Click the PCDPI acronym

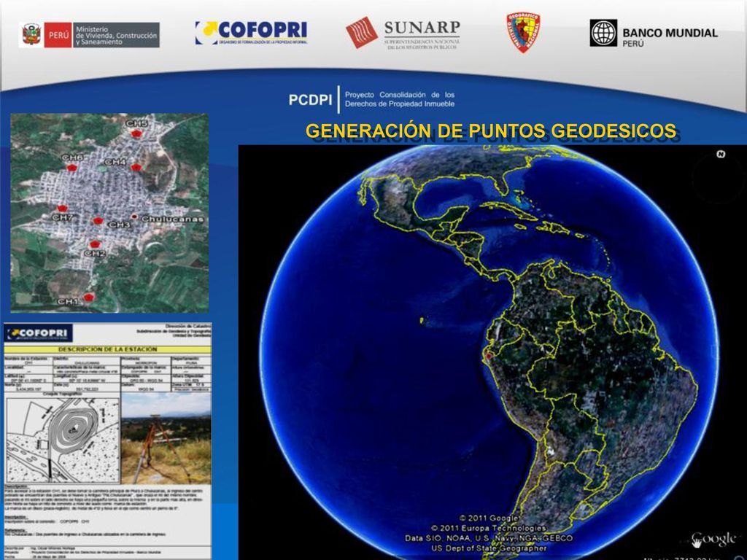coord(310,99)
